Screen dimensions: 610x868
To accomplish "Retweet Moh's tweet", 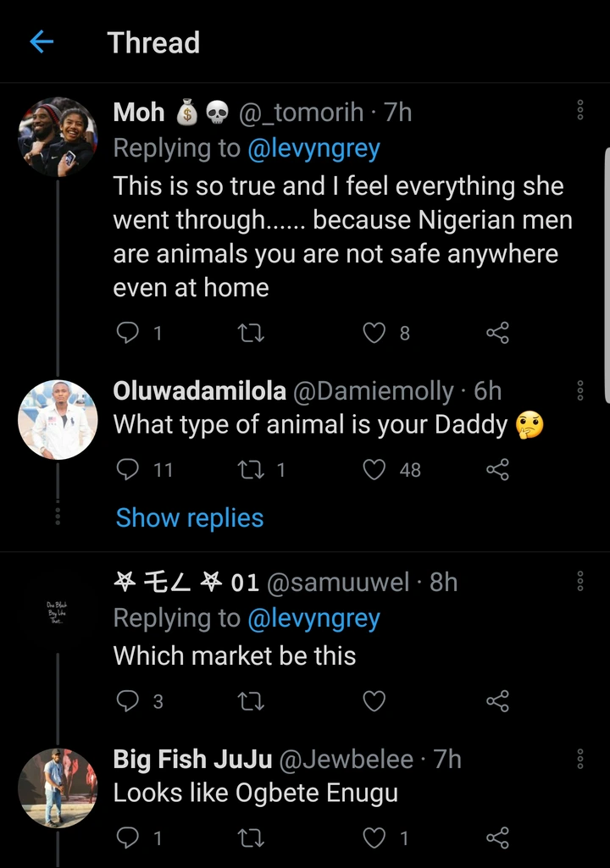I will click(x=251, y=334).
